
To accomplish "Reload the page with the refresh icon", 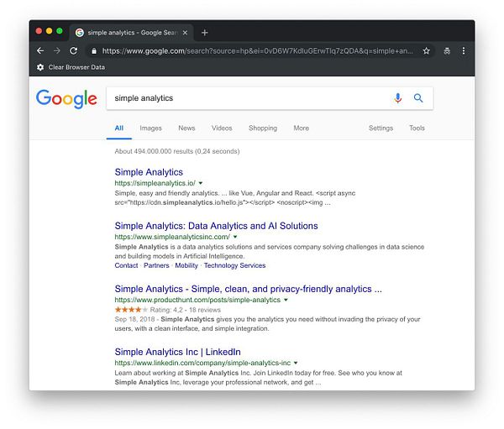I will (74, 50).
